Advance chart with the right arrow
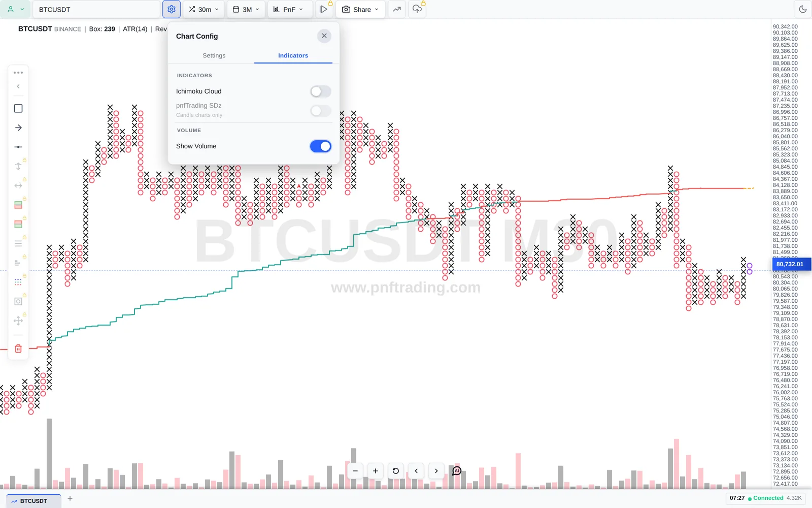812x508 pixels. pos(436,471)
